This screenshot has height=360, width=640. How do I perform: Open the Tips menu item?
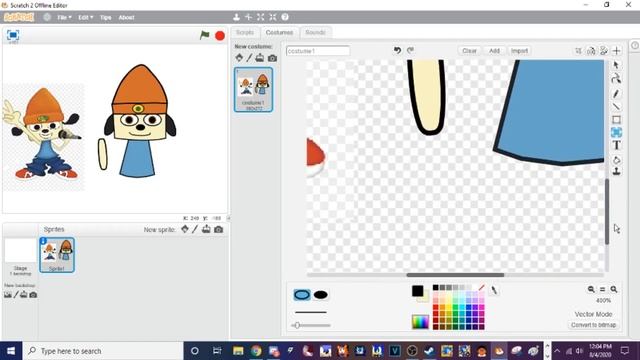105,18
